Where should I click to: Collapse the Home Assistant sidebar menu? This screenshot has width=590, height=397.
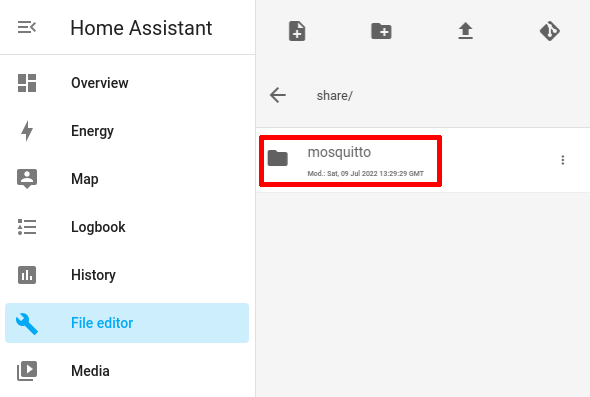(27, 27)
